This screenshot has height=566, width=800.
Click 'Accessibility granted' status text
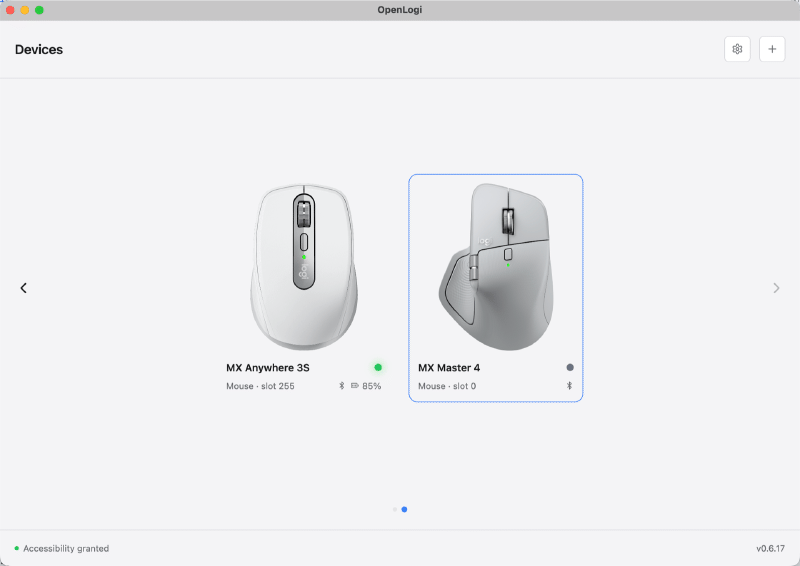click(66, 548)
